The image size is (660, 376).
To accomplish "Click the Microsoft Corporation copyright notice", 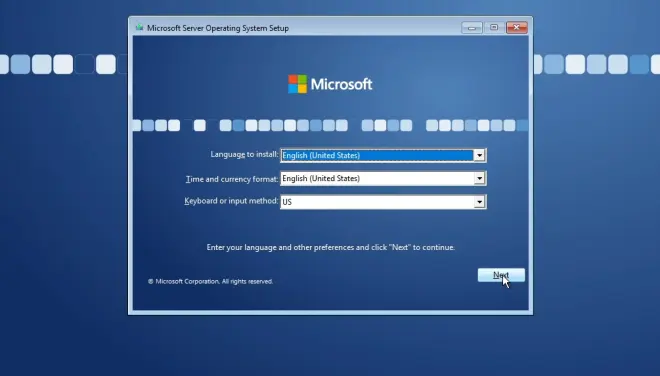I will click(210, 281).
